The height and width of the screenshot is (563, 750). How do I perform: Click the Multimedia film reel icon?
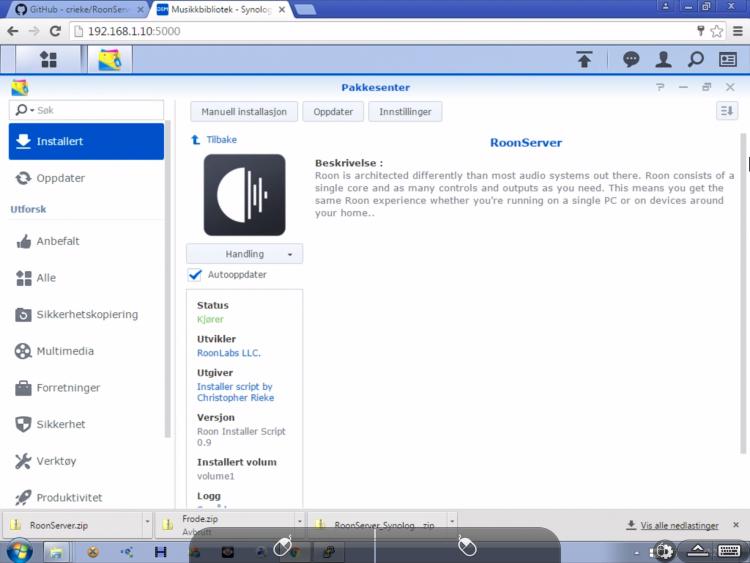23,351
